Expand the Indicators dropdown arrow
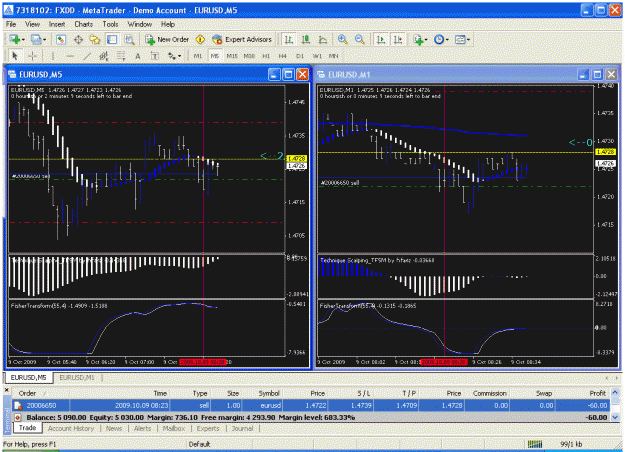Image resolution: width=625 pixels, height=452 pixels. (x=426, y=40)
